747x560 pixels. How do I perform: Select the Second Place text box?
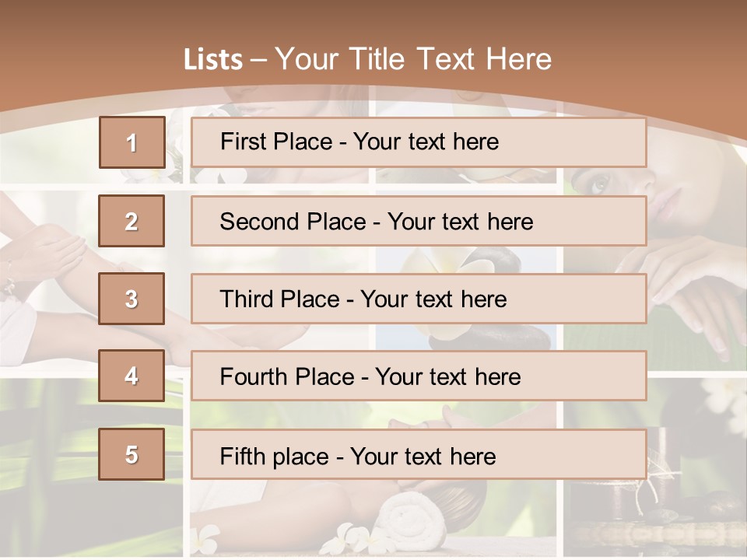[419, 221]
